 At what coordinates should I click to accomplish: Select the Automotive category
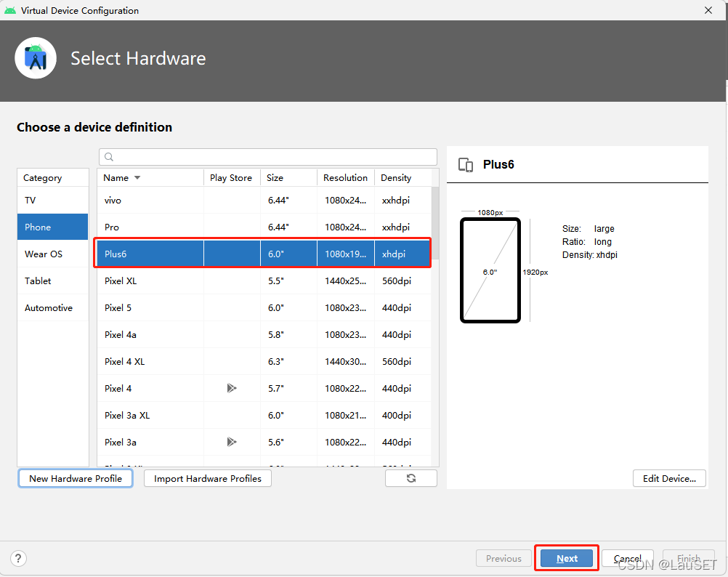click(53, 308)
